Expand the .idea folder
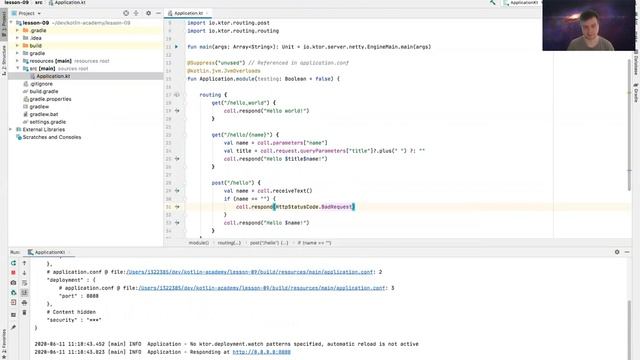640x360 pixels. (x=18, y=38)
